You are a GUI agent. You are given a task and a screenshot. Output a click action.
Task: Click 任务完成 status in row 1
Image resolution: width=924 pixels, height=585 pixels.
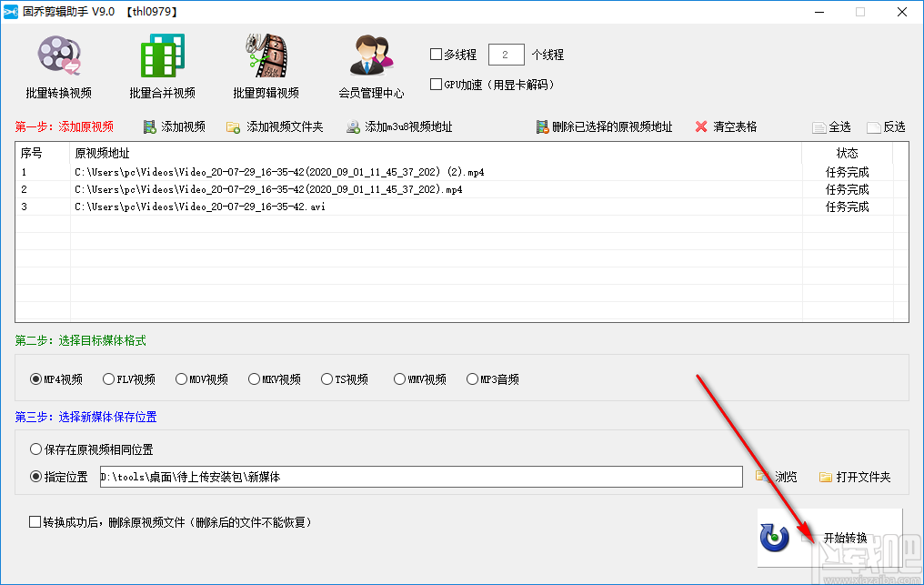(848, 172)
